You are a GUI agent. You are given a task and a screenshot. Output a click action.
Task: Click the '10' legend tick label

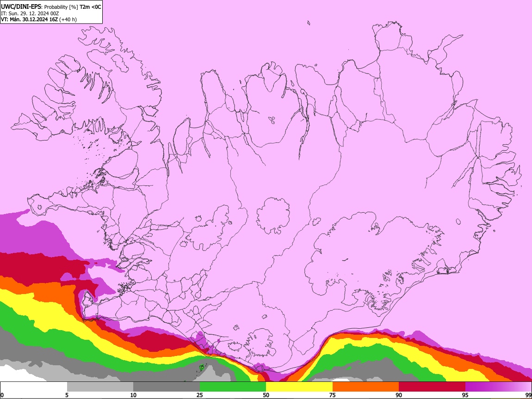(133, 395)
